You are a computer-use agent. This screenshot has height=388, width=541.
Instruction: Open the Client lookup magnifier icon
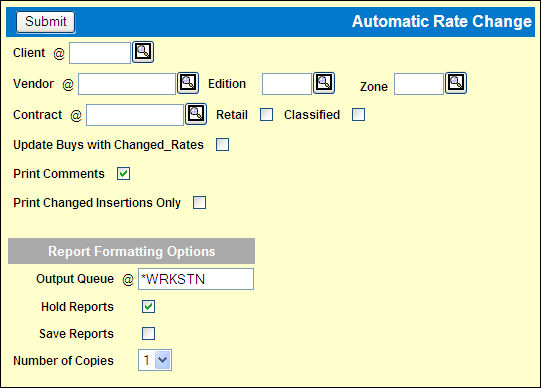tap(143, 52)
